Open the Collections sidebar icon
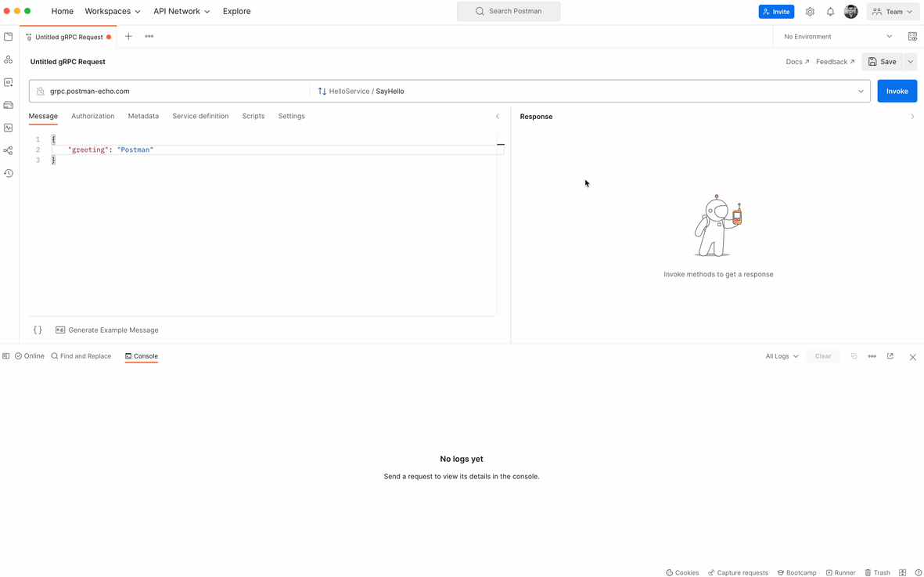The image size is (924, 577). point(9,37)
